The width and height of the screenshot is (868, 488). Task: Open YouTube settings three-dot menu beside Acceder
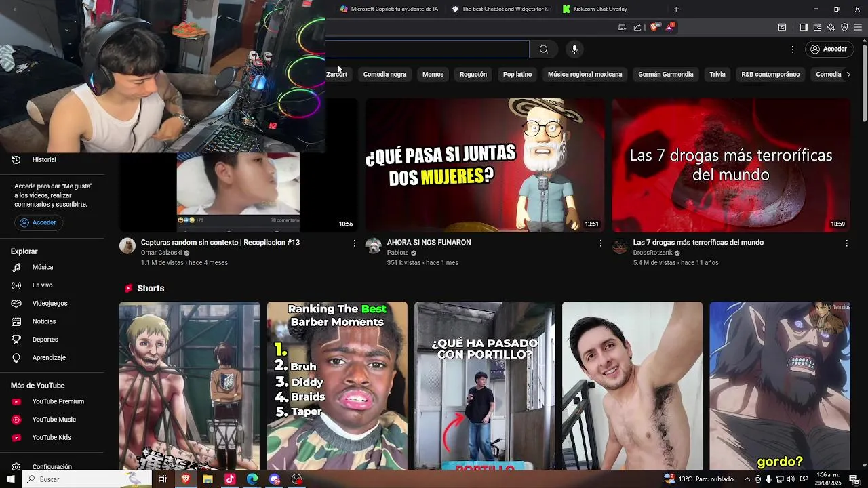point(792,49)
